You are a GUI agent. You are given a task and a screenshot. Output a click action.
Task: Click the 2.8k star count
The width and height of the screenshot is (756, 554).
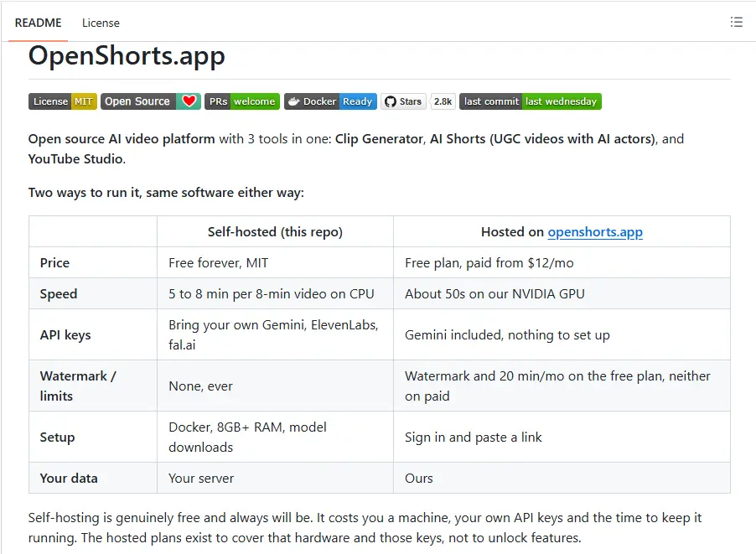click(443, 101)
